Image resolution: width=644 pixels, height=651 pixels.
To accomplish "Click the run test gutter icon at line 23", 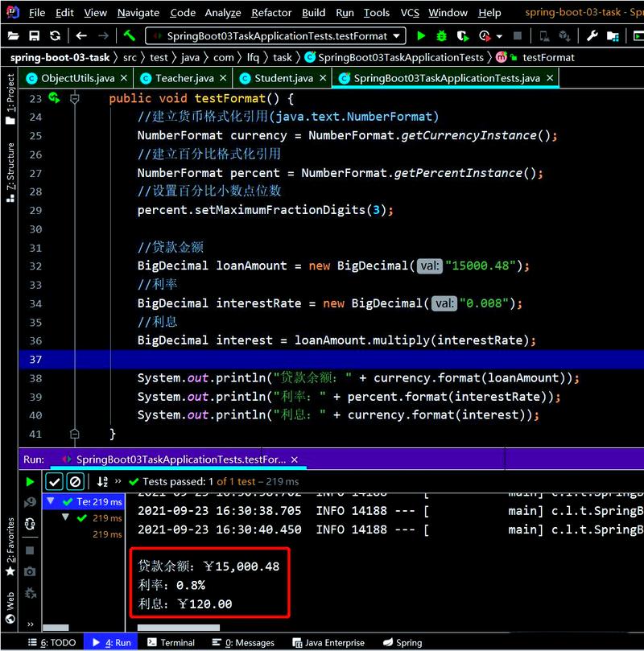I will pyautogui.click(x=55, y=98).
